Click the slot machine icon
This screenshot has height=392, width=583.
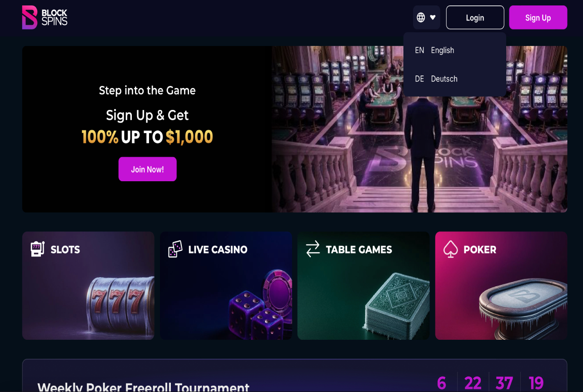coord(37,249)
